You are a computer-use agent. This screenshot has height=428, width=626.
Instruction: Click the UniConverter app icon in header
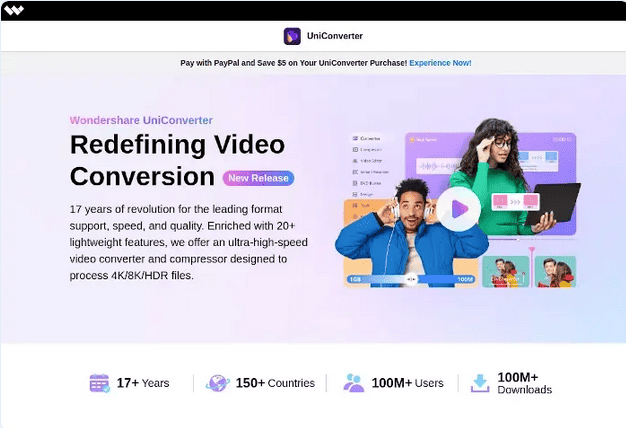pyautogui.click(x=292, y=36)
